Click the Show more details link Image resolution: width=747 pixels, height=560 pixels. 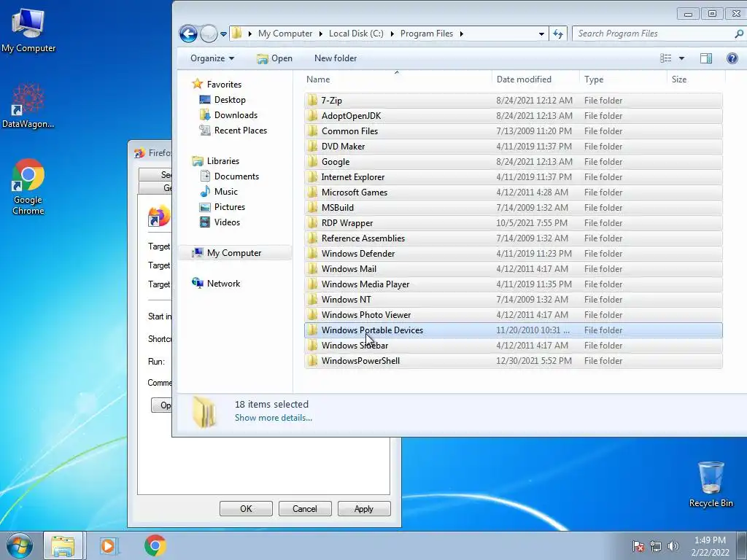274,418
